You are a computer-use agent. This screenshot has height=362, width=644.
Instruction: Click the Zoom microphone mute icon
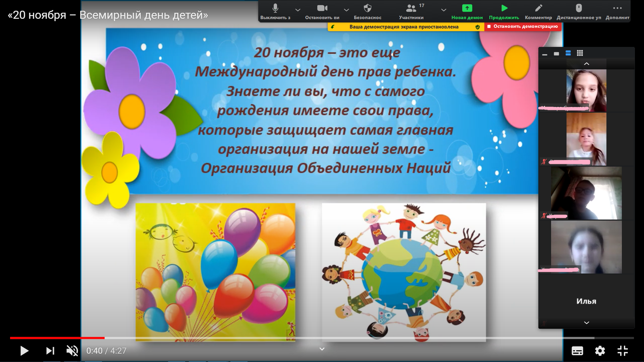pyautogui.click(x=275, y=8)
